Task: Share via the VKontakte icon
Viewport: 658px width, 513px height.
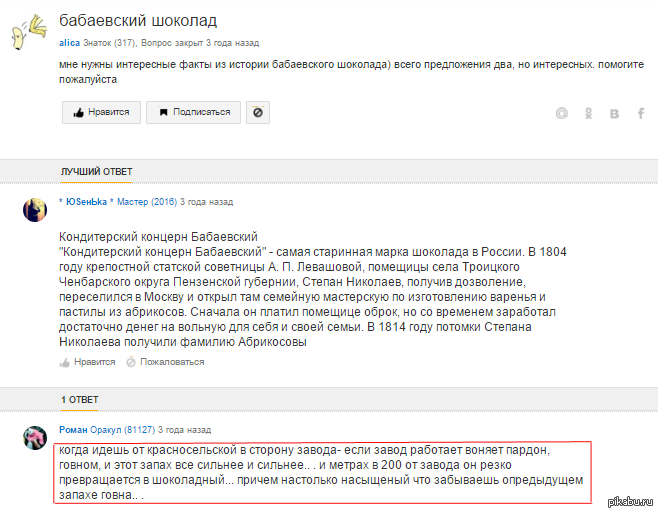Action: 615,113
